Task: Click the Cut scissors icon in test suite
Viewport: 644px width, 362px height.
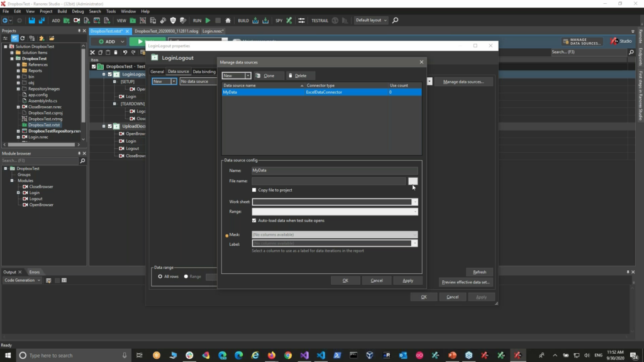Action: pos(92,53)
